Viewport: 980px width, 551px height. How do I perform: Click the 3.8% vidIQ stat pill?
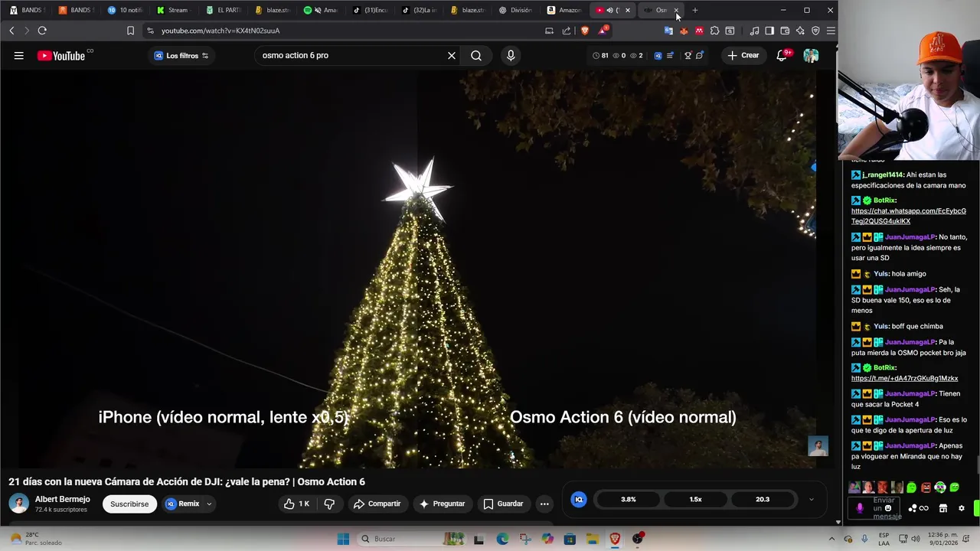[628, 499]
